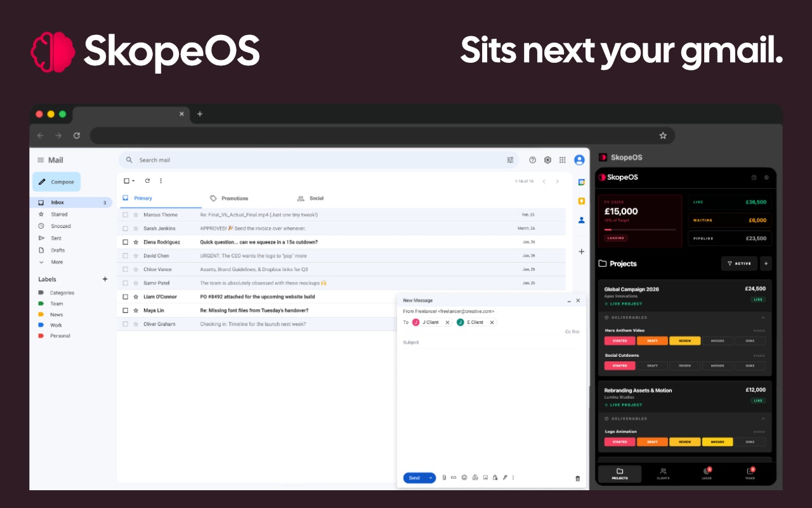
Task: Send the new message
Action: 415,478
